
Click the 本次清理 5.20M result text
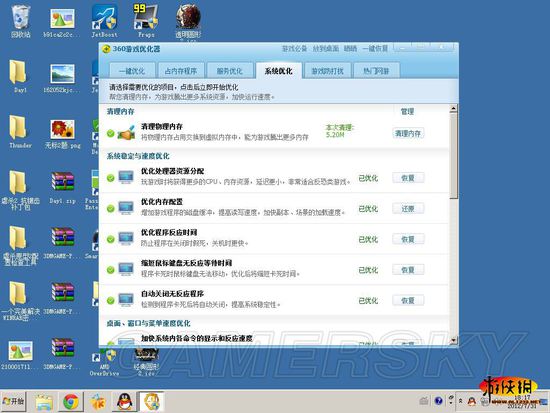click(x=340, y=131)
